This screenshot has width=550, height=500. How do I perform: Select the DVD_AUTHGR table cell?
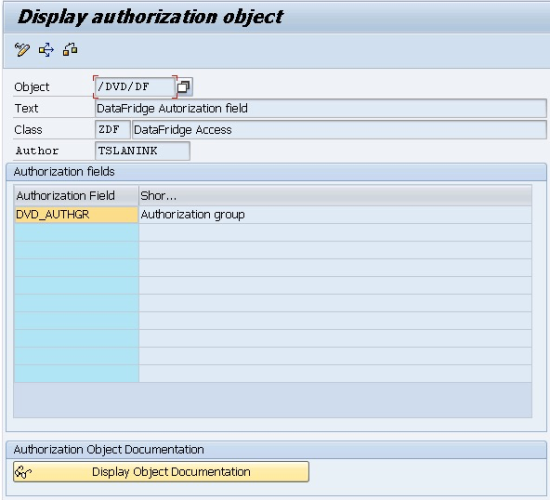coord(76,214)
